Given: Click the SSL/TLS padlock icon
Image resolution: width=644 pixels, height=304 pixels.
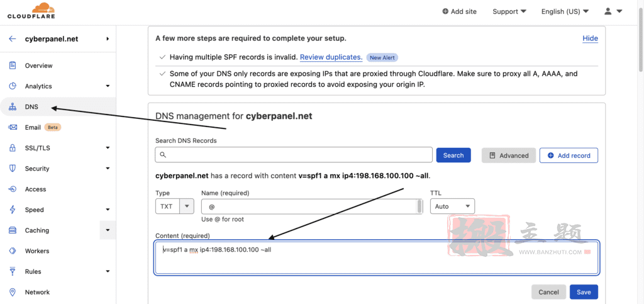Looking at the screenshot, I should (x=13, y=148).
